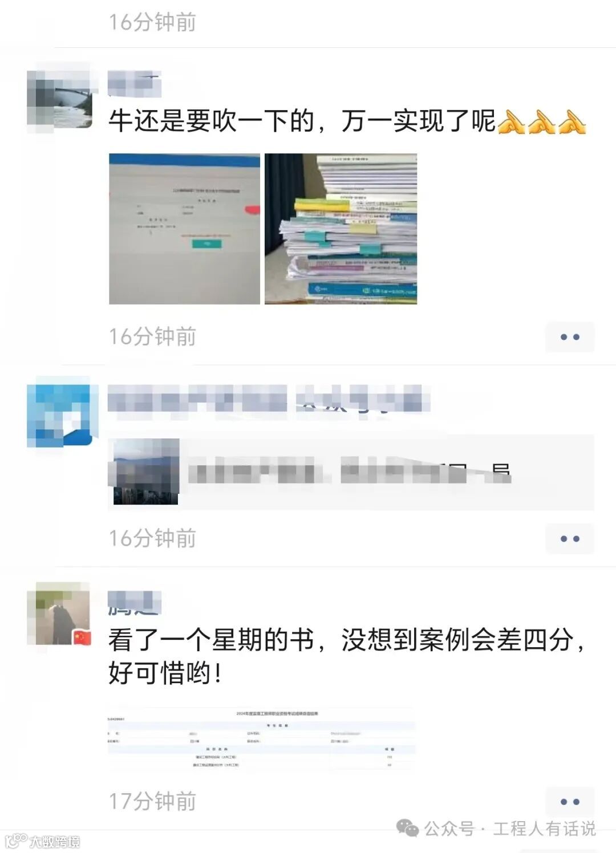This screenshot has height=853, width=616.
Task: Select the text '牛还是要吹一下的，万一实现了呢'
Action: (302, 121)
